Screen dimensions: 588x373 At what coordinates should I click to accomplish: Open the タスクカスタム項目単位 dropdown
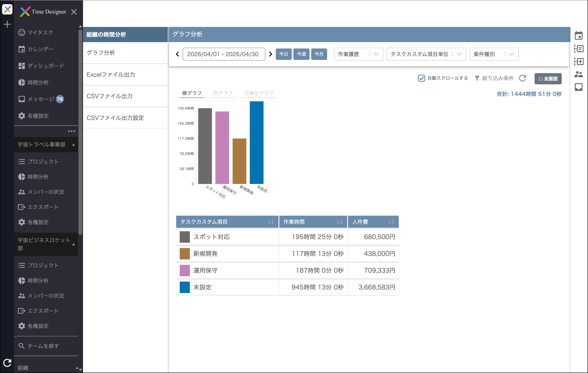tap(426, 54)
